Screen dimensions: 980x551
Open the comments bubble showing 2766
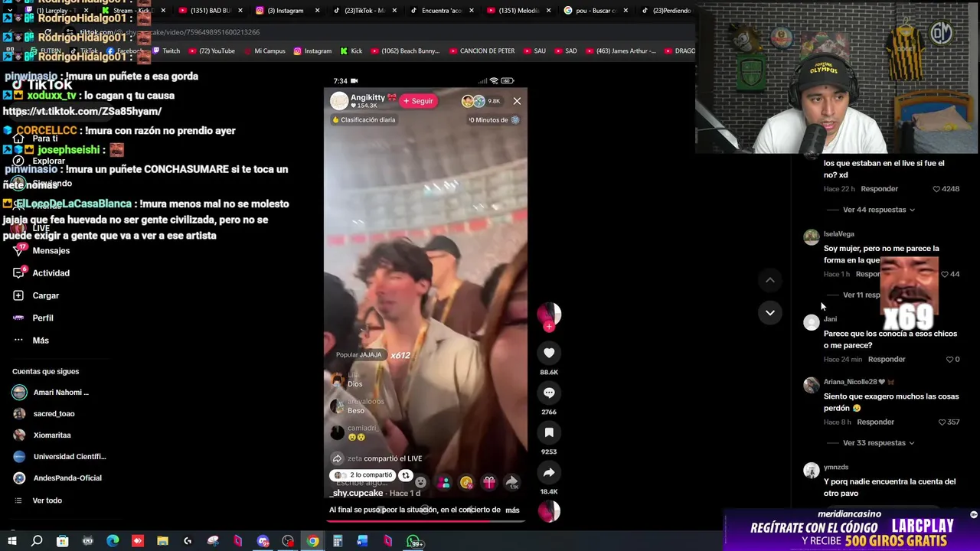[x=549, y=393]
